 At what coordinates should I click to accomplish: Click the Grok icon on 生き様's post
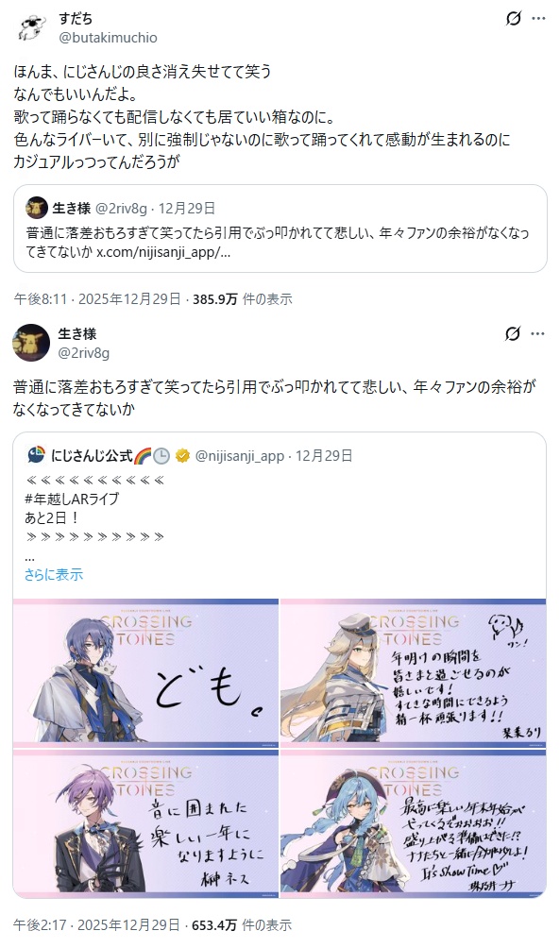tap(513, 333)
